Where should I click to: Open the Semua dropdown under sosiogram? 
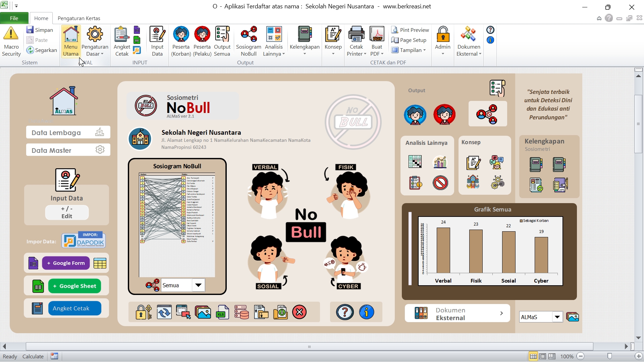click(x=198, y=285)
